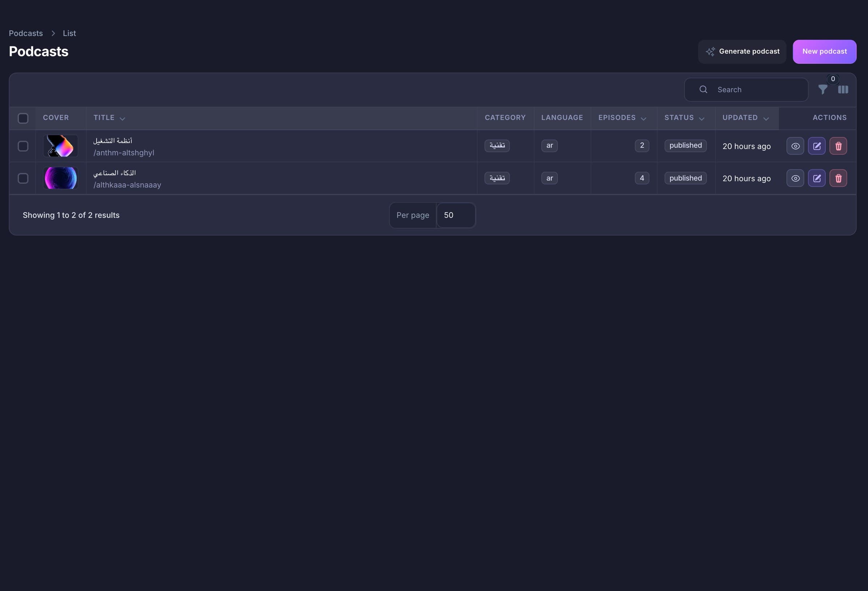Open the toggle columns icon
Image resolution: width=868 pixels, height=591 pixels.
[843, 90]
